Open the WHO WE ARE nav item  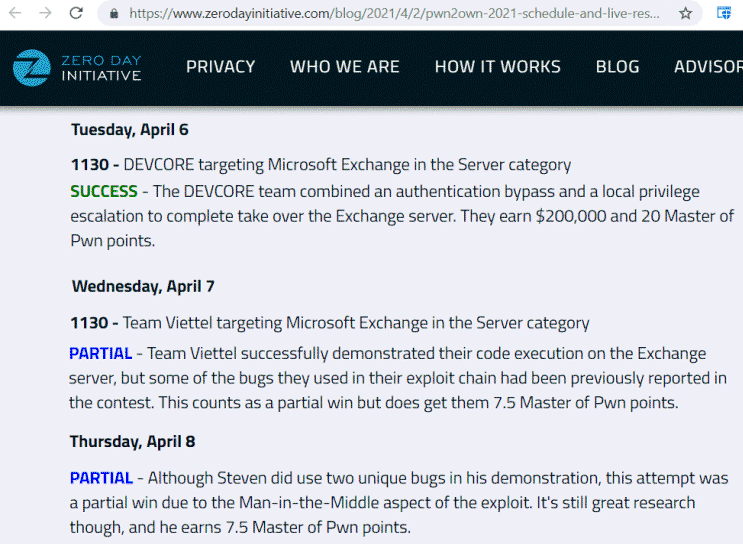point(345,67)
